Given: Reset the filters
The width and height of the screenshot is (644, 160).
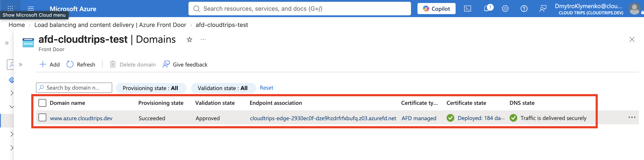Looking at the screenshot, I should click(x=266, y=88).
